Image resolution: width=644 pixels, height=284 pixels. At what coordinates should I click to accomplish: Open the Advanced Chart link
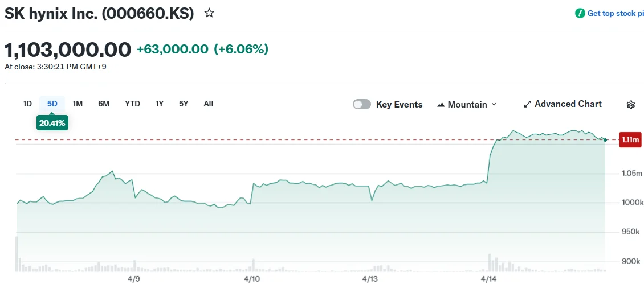[568, 104]
